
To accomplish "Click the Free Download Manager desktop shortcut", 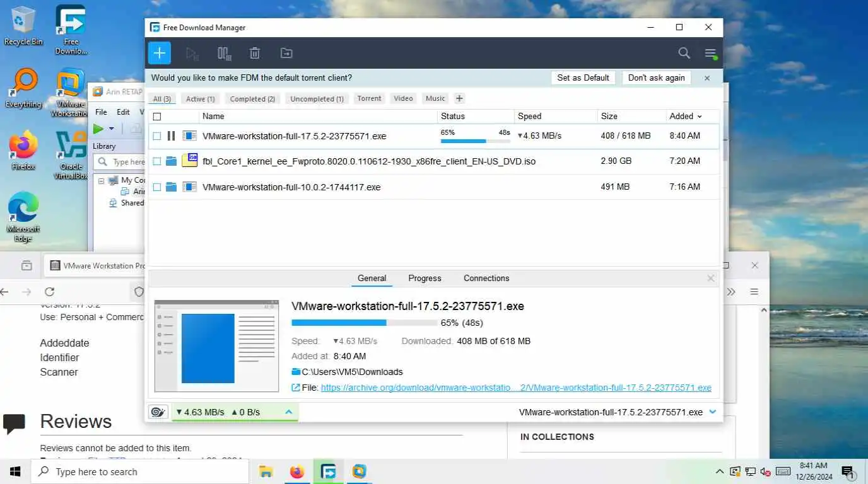I will tap(71, 30).
